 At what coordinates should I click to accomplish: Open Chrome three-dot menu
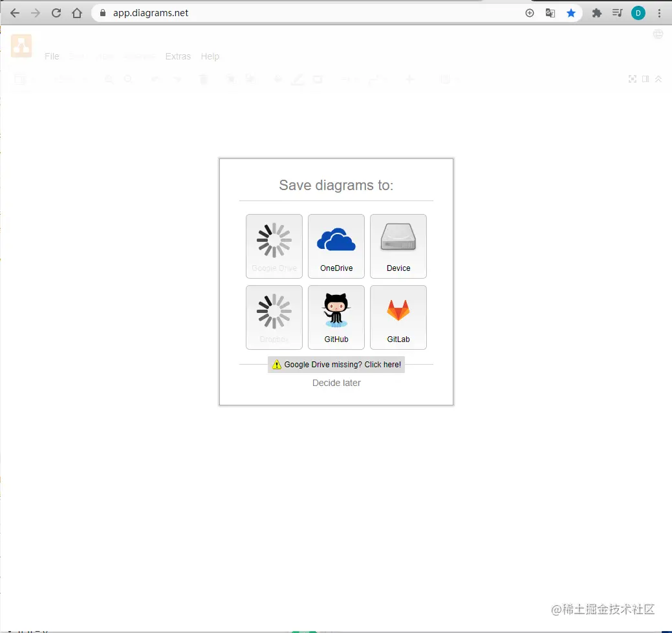(659, 13)
